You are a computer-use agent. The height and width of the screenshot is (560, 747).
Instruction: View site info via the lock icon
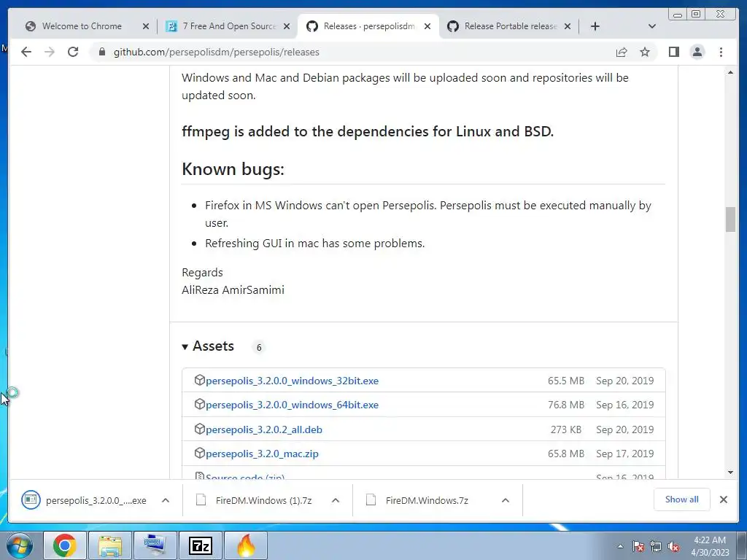(101, 52)
